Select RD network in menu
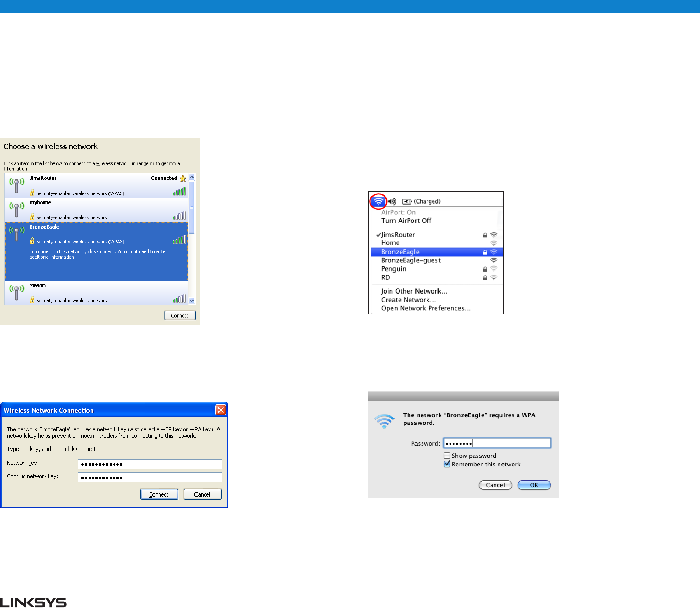 click(437, 278)
